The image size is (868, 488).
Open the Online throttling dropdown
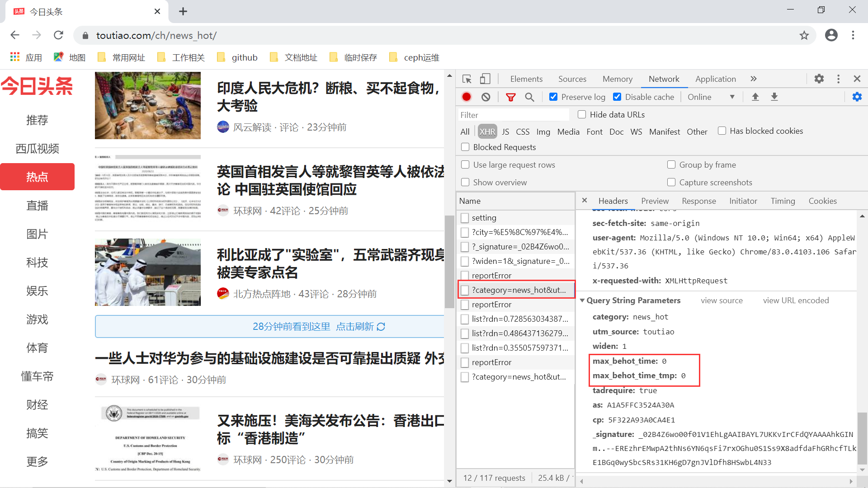(711, 97)
